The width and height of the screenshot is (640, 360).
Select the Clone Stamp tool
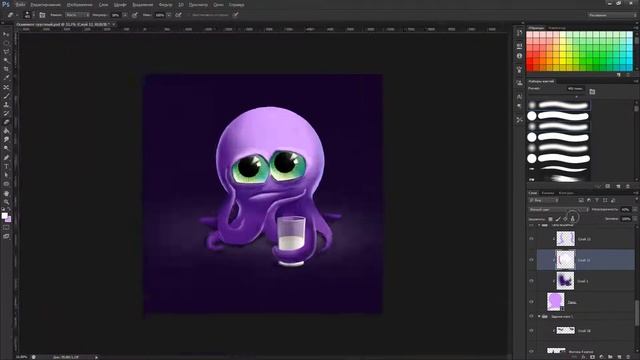pyautogui.click(x=6, y=104)
